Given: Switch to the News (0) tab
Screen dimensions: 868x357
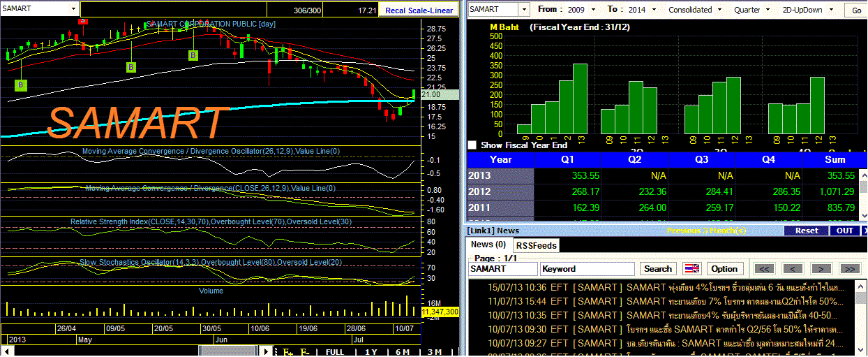Looking at the screenshot, I should tap(488, 245).
